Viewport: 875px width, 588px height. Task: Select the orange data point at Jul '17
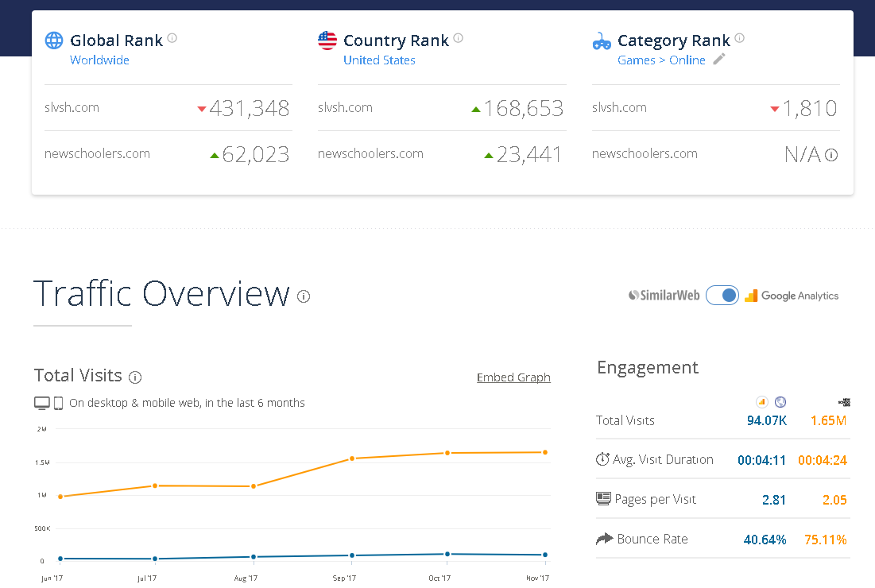[x=155, y=486]
